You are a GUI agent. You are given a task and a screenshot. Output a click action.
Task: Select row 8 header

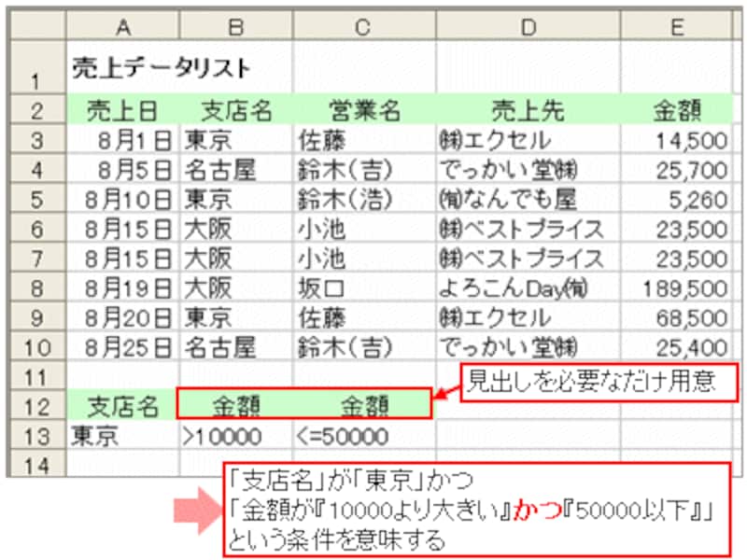pos(37,287)
